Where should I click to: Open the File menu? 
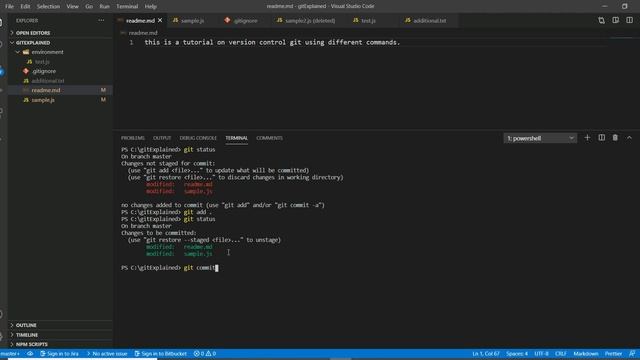coord(9,7)
